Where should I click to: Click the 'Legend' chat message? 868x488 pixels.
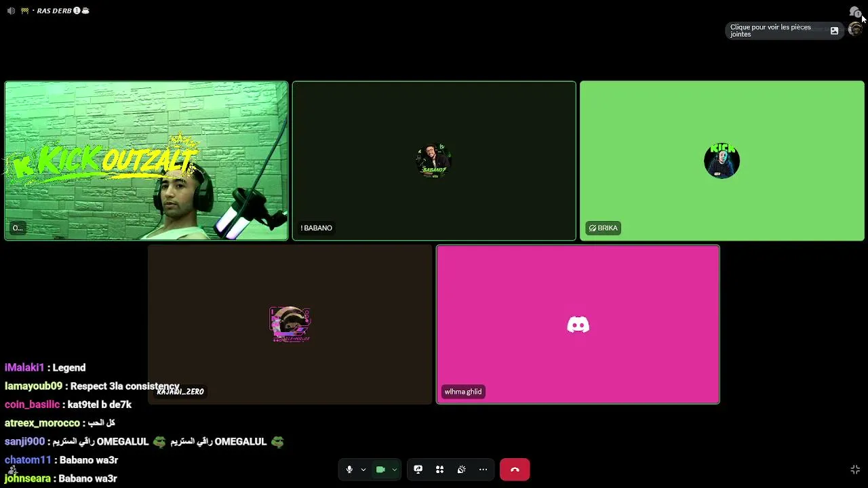coord(69,367)
